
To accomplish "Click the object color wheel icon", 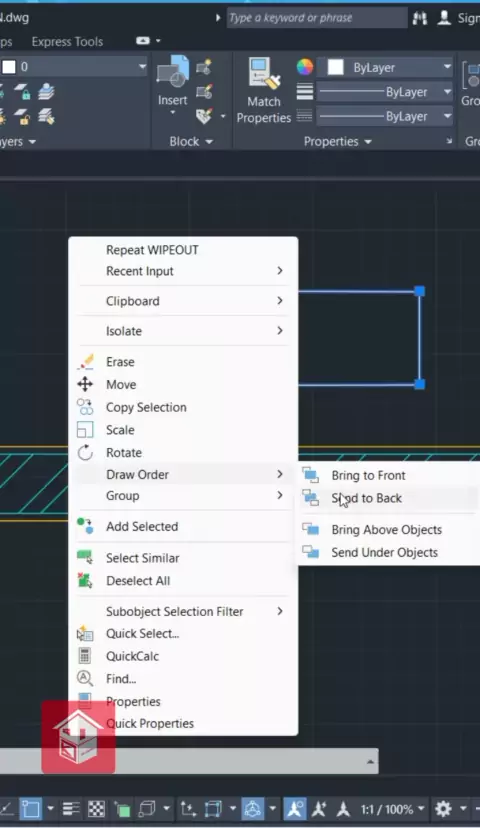I will (x=305, y=67).
